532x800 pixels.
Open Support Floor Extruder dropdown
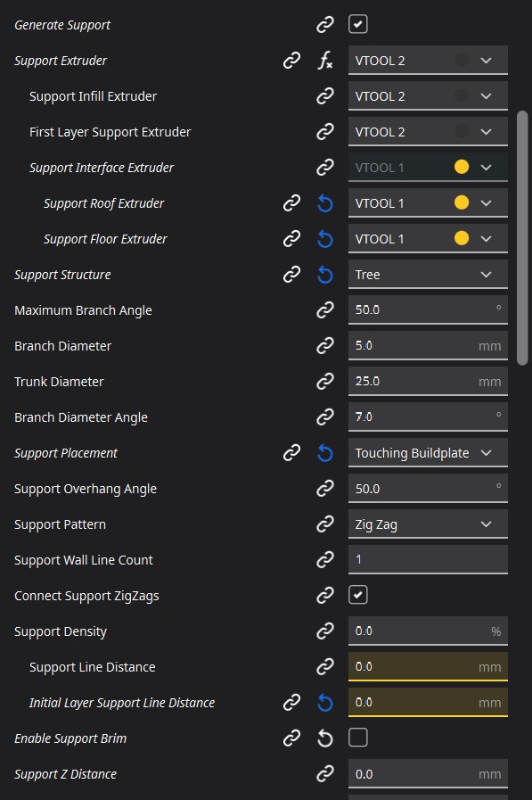428,239
